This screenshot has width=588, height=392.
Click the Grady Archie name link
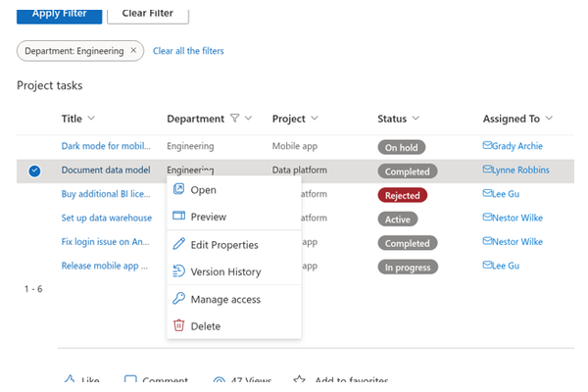pyautogui.click(x=517, y=146)
